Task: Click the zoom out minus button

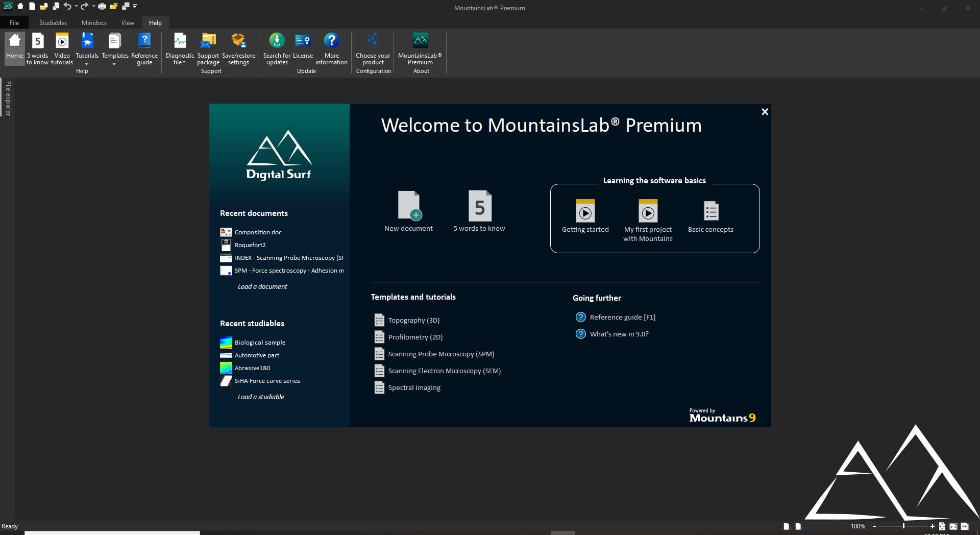Action: 874,526
